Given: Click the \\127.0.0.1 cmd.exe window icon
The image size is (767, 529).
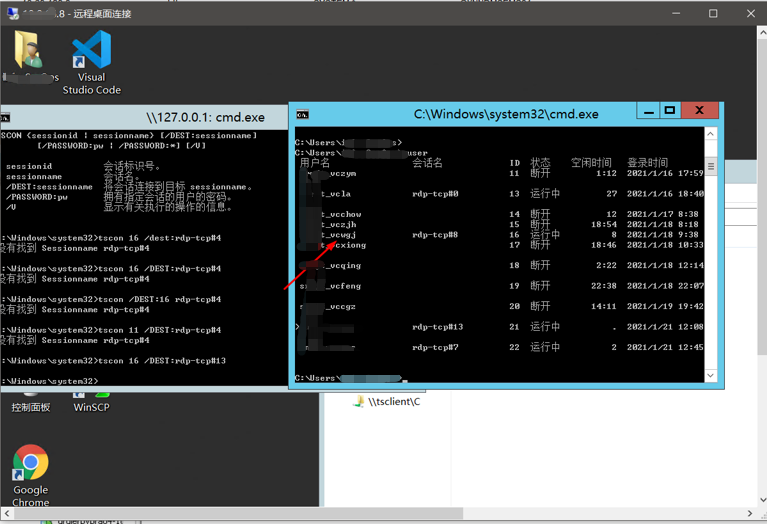Looking at the screenshot, I should 6,117.
